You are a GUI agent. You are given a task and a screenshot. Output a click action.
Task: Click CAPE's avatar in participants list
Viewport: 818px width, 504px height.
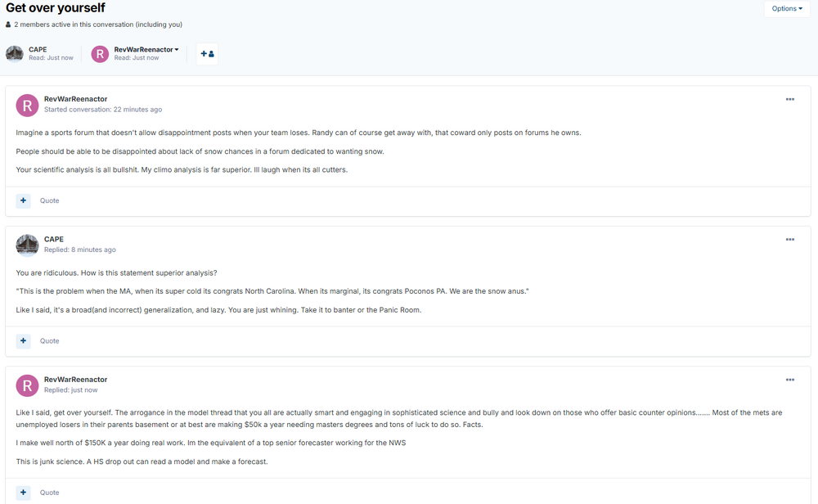(15, 54)
